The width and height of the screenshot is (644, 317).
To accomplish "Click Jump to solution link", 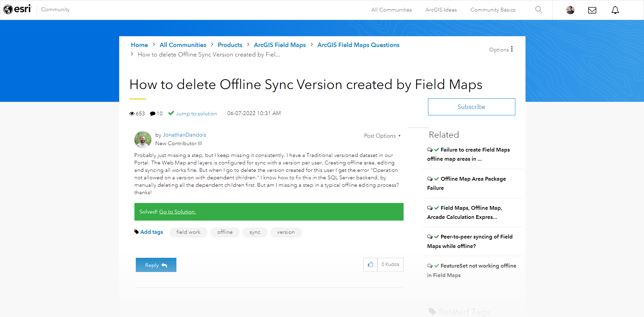I will tap(196, 114).
